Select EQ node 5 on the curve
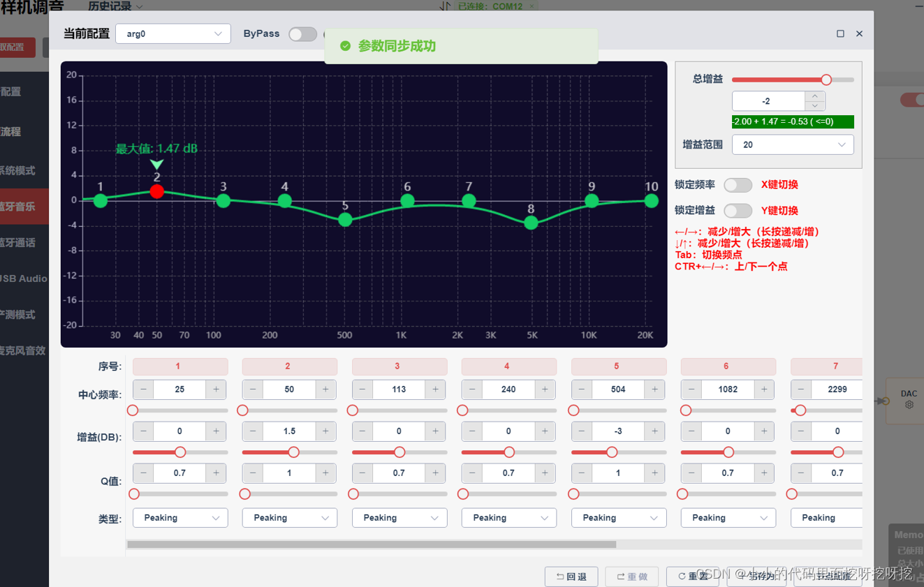Image resolution: width=924 pixels, height=587 pixels. (345, 220)
